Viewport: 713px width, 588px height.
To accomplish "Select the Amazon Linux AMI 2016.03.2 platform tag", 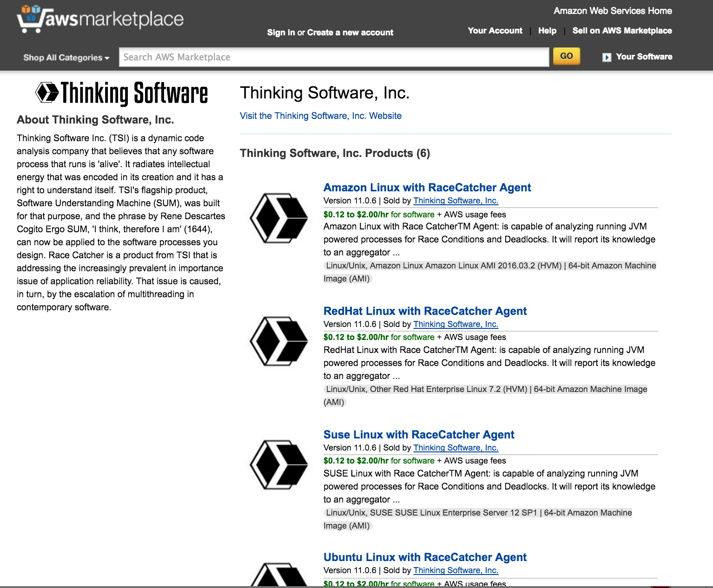I will pyautogui.click(x=490, y=272).
